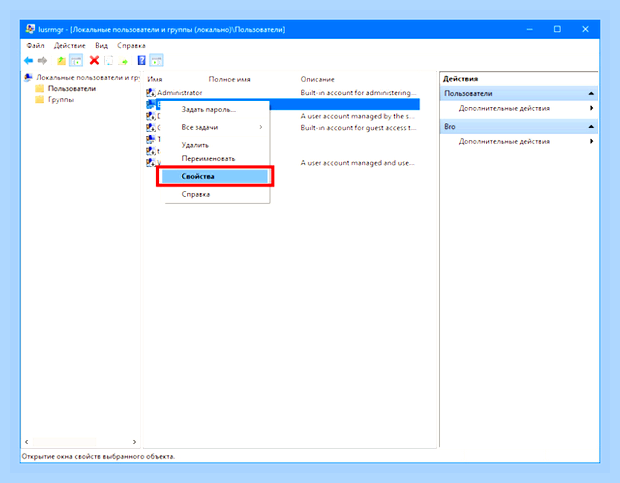Viewport: 620px width, 483px height.
Task: Open help with the blue question icon
Action: (141, 60)
